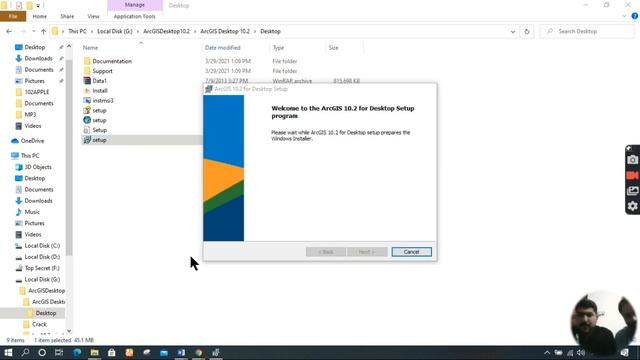The image size is (640, 360).
Task: Select the instmsi3 file
Action: click(x=102, y=100)
